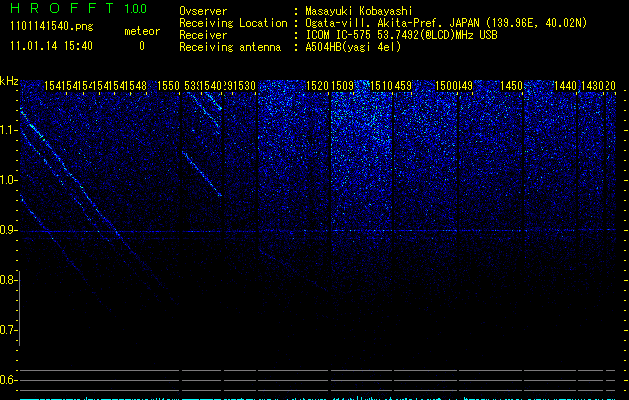Click the 0.9 kHz axis label
The image size is (629, 400).
point(8,230)
